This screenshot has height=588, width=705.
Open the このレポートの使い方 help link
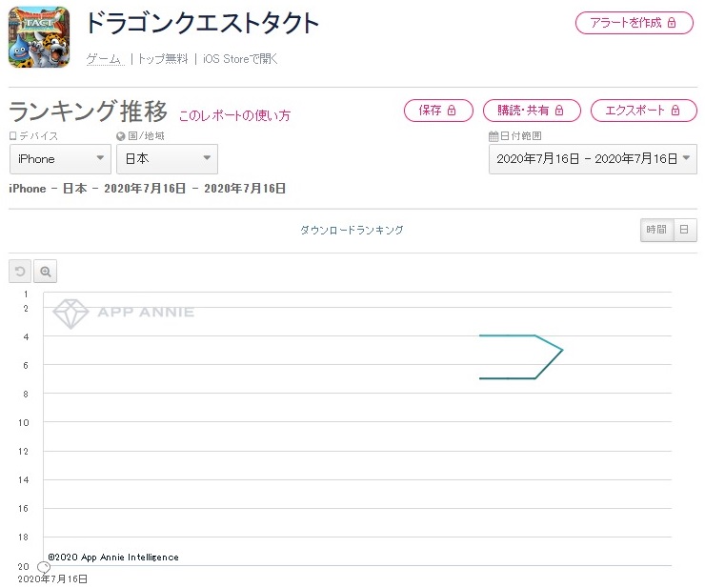click(x=234, y=115)
